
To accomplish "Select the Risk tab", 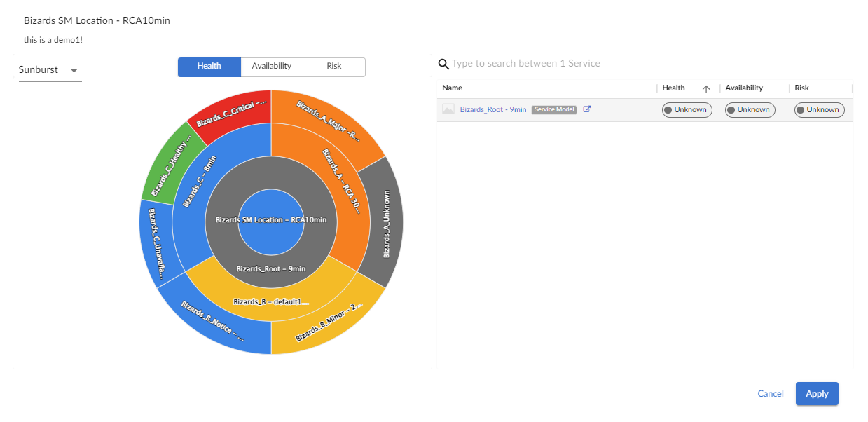I will tap(333, 67).
